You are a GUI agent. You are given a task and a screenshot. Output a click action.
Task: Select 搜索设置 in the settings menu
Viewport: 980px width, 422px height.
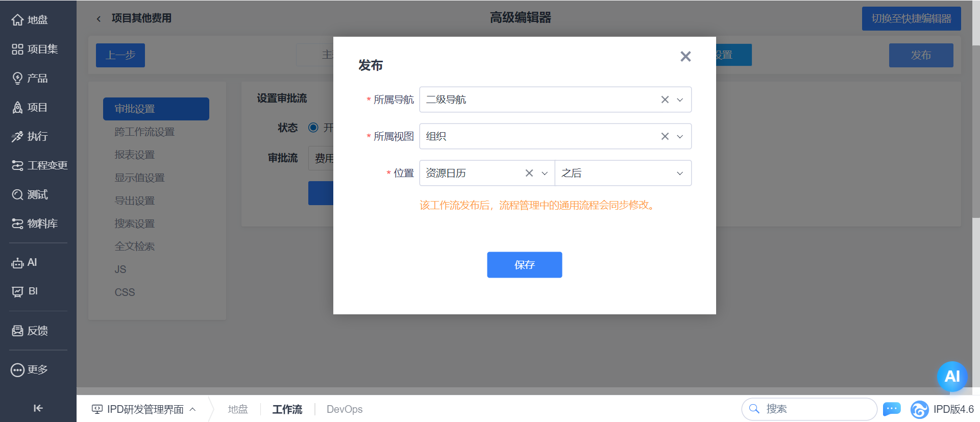click(x=135, y=224)
